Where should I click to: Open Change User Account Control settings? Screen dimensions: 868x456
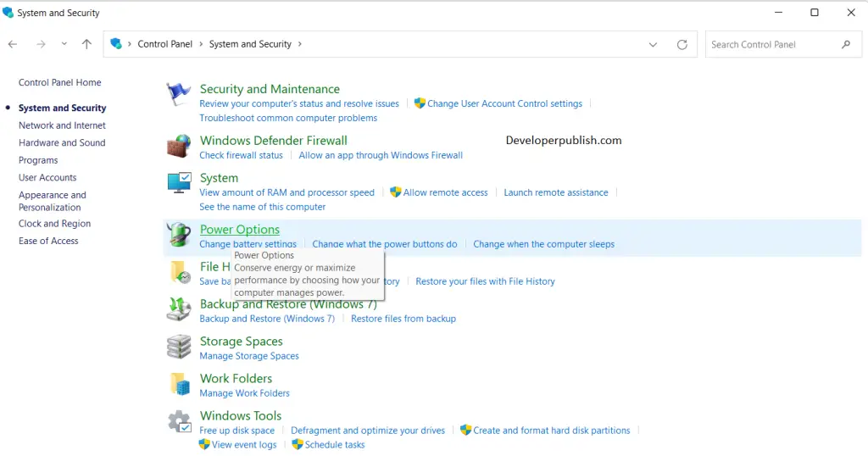[x=504, y=103]
